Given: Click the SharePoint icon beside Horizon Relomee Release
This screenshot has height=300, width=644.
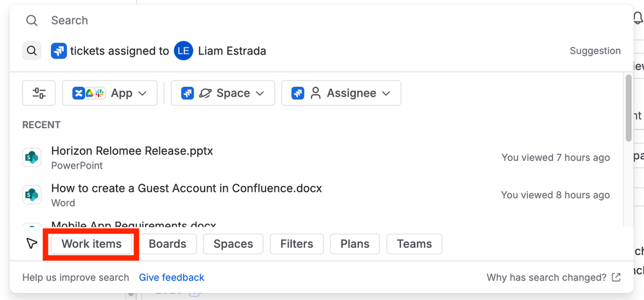Looking at the screenshot, I should (x=32, y=157).
